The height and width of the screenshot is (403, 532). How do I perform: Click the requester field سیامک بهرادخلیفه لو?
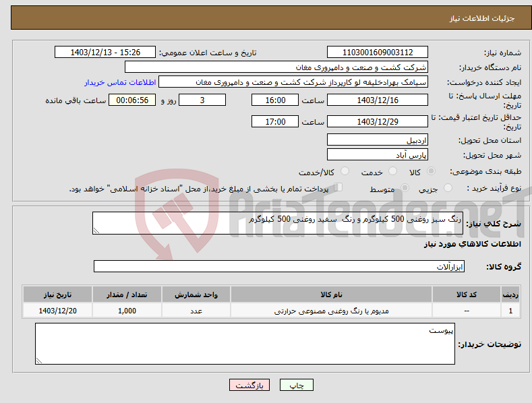click(293, 82)
